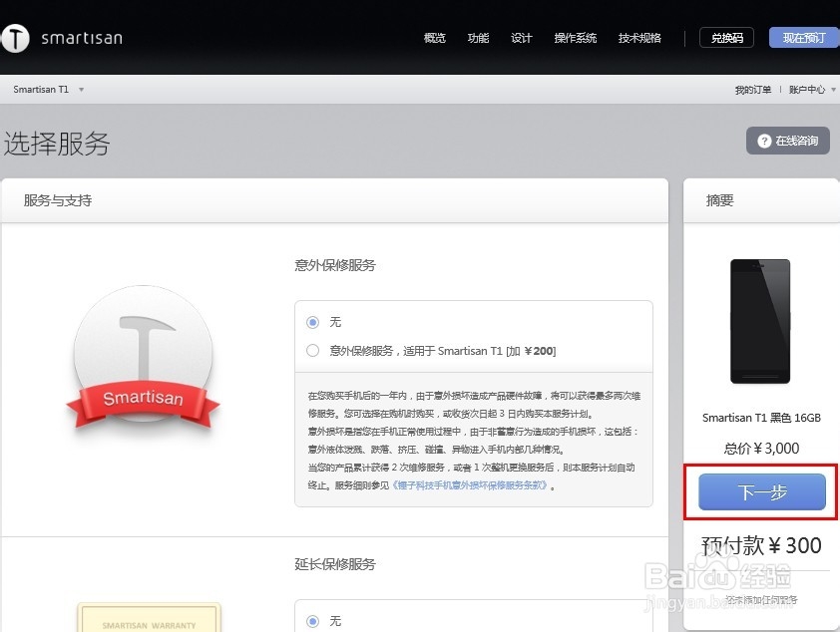Click the 下一步 next step button
Image resolution: width=840 pixels, height=632 pixels.
tap(761, 491)
